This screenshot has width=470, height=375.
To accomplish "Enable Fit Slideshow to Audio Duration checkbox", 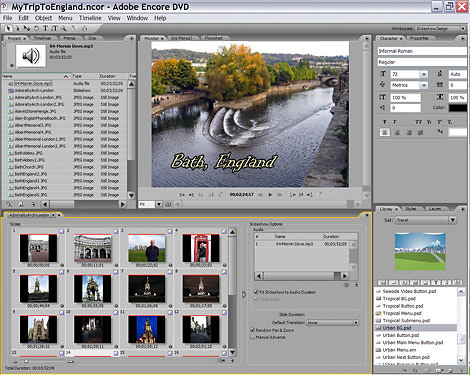I will click(256, 292).
